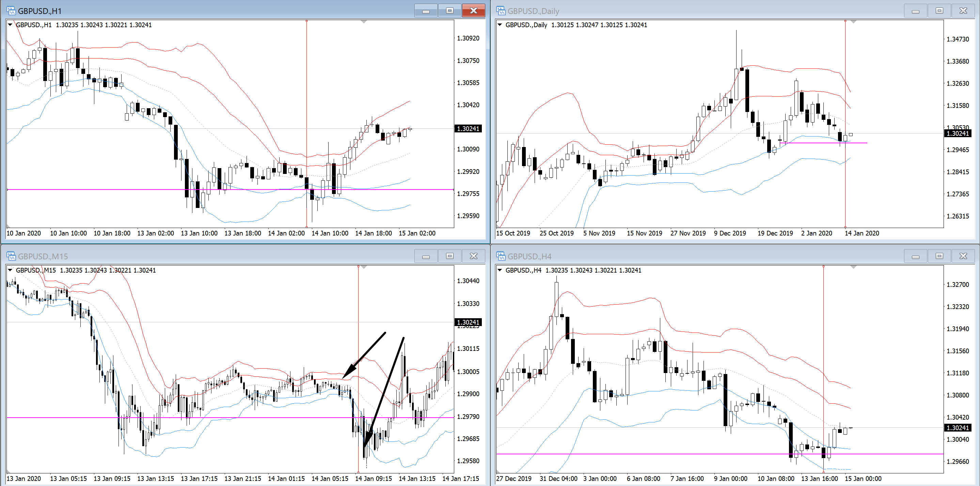
Task: Click the 1.30241 price label on Daily chart
Action: [x=957, y=133]
